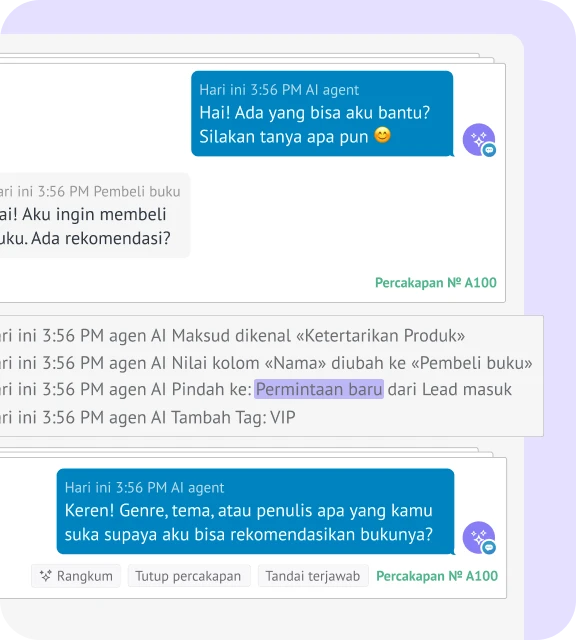Click the AI agent avatar beside the greeting message
The image size is (576, 640).
(478, 140)
